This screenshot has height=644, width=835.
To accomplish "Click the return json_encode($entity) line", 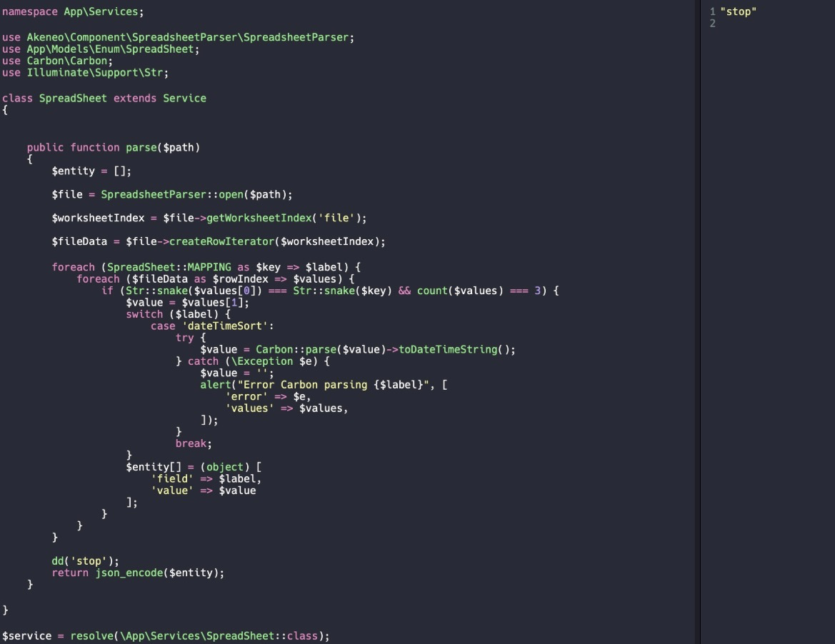I will click(x=137, y=573).
